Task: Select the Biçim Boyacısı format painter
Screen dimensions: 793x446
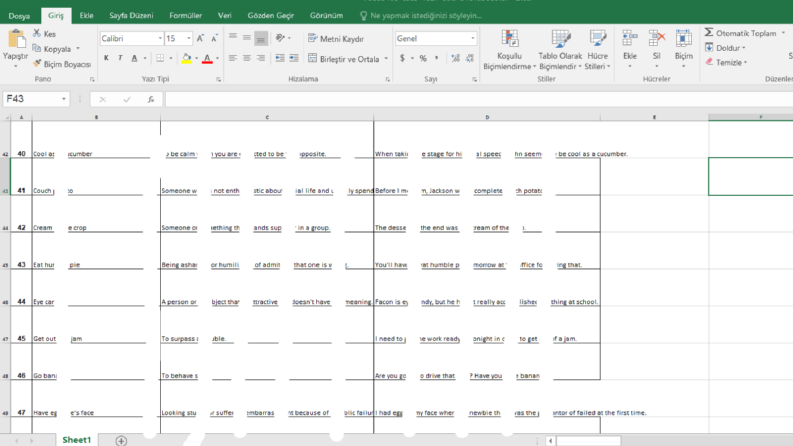Action: tap(62, 64)
